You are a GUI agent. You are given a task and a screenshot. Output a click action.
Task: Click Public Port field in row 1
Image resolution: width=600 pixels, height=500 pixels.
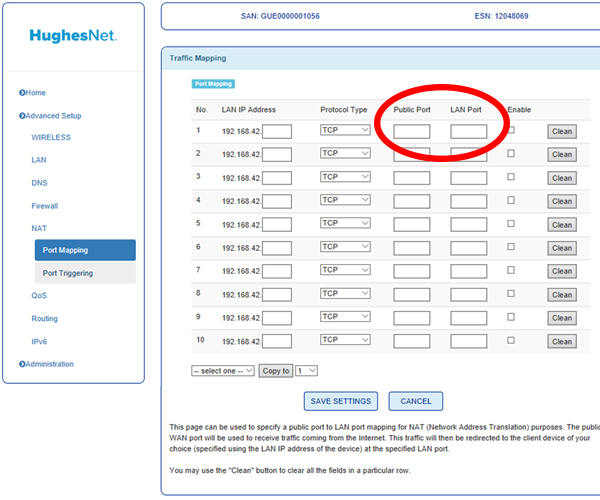[x=412, y=132]
